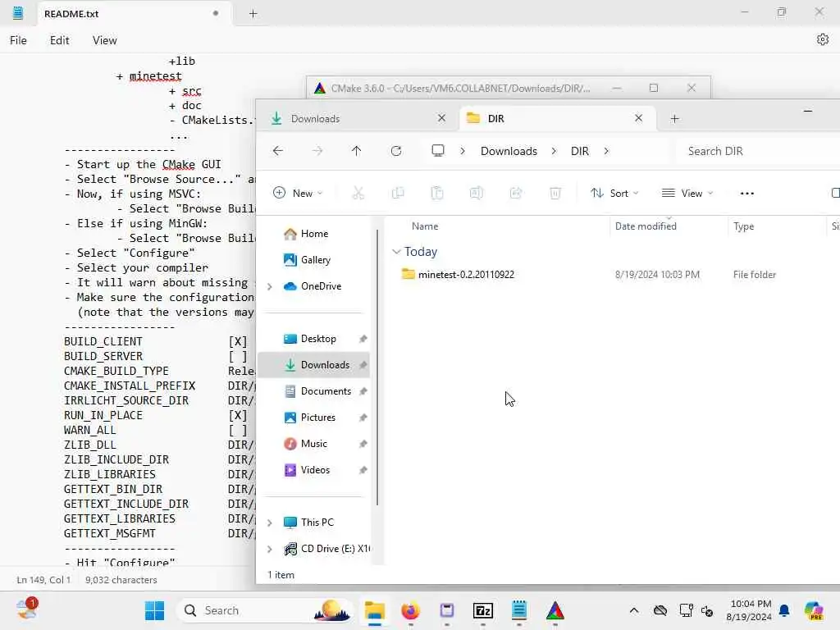Click the Rename icon in Explorer toolbar
The height and width of the screenshot is (630, 840).
tap(477, 194)
